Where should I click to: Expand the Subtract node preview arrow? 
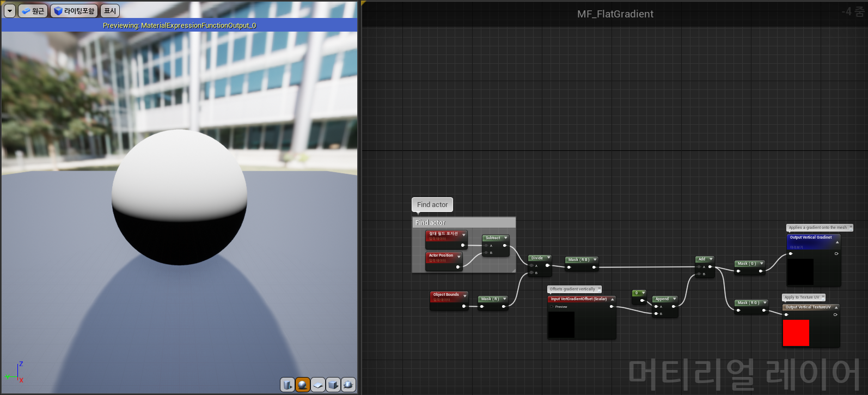[x=505, y=238]
